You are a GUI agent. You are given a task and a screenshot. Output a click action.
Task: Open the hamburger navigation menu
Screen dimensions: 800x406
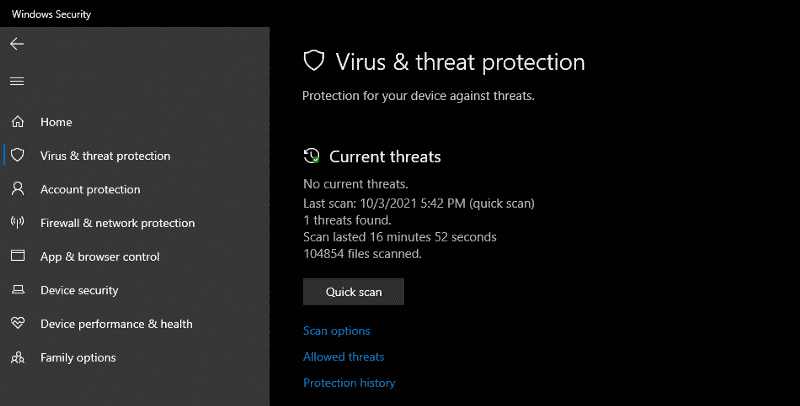(17, 81)
